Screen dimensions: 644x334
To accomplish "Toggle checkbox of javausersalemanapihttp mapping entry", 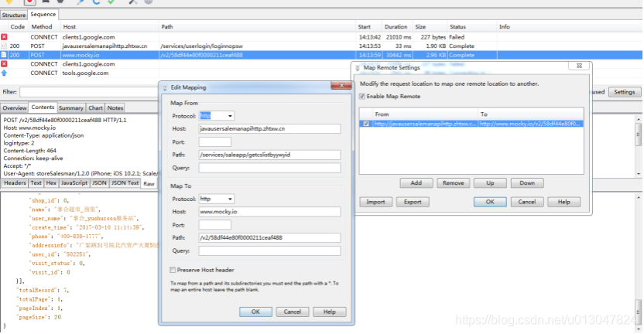I will click(366, 124).
